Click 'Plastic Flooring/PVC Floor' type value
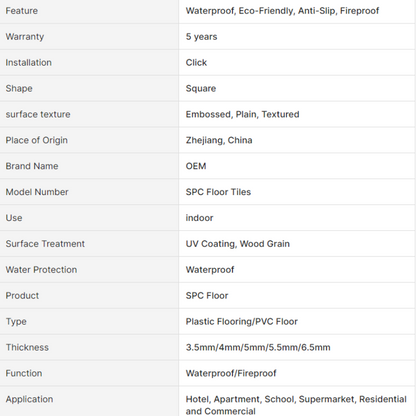 [x=241, y=322]
